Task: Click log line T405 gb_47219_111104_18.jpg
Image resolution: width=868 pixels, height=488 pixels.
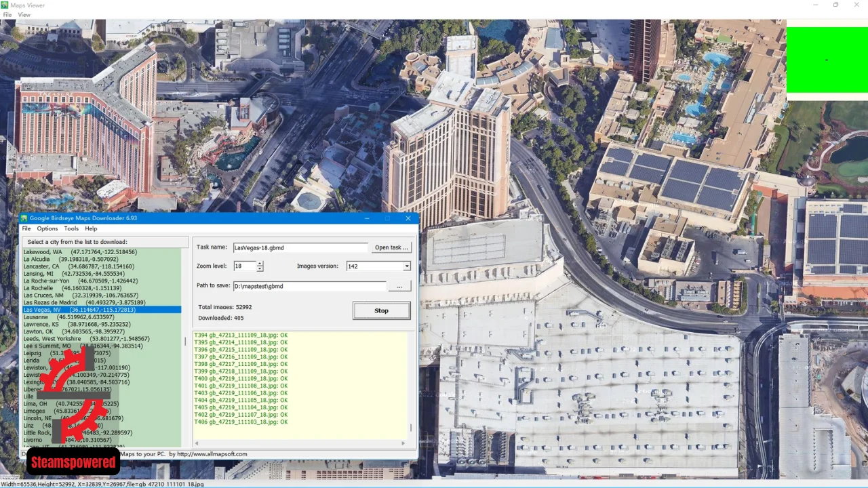Action: tap(241, 407)
